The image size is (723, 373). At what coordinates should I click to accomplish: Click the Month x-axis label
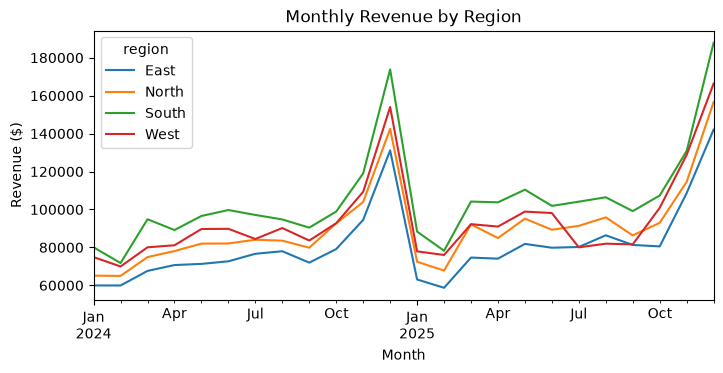point(403,355)
